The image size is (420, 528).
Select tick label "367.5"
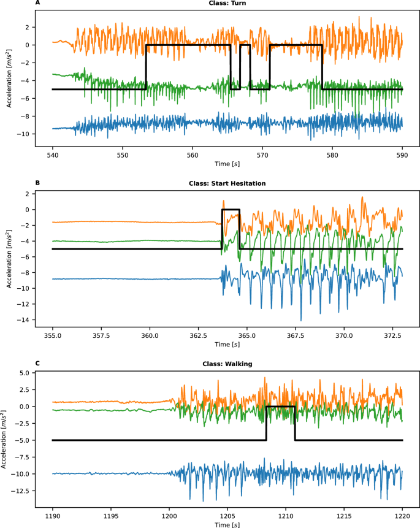296,335
